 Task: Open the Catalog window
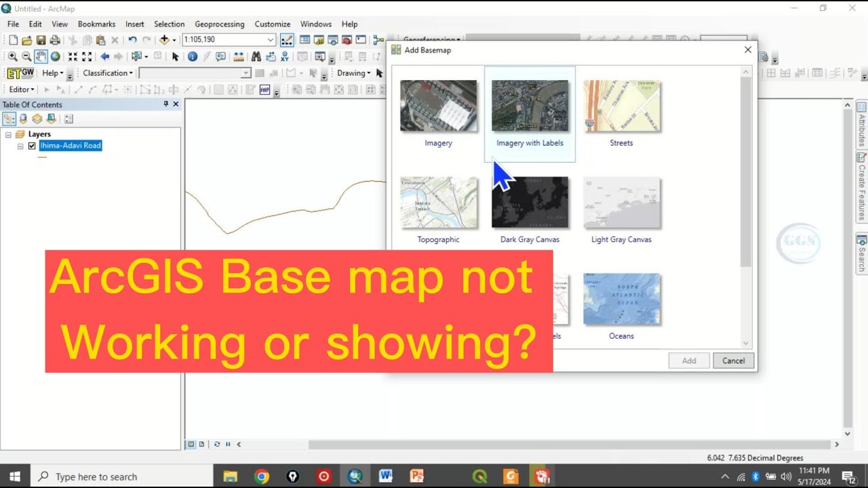coord(319,40)
